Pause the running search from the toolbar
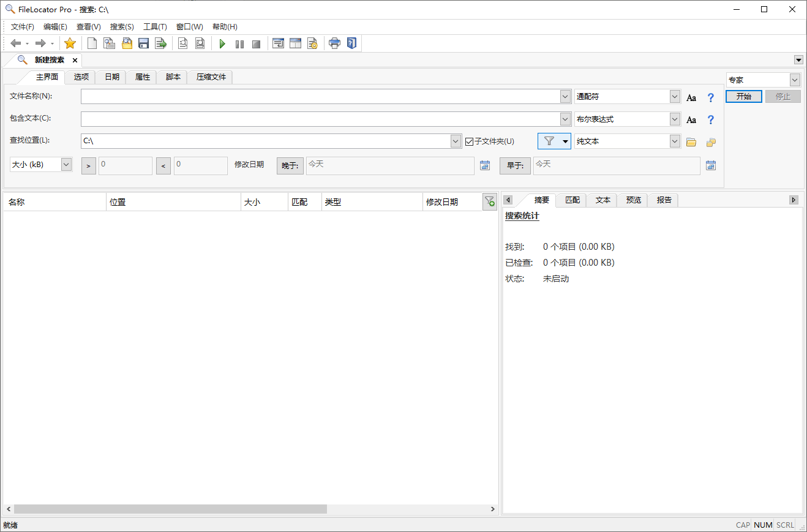Image resolution: width=807 pixels, height=532 pixels. (239, 43)
